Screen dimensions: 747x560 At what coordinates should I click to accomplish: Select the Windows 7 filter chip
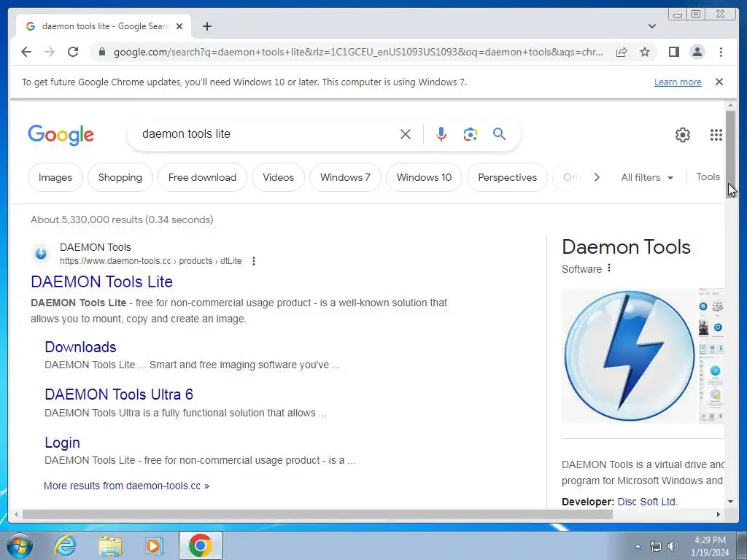[345, 177]
